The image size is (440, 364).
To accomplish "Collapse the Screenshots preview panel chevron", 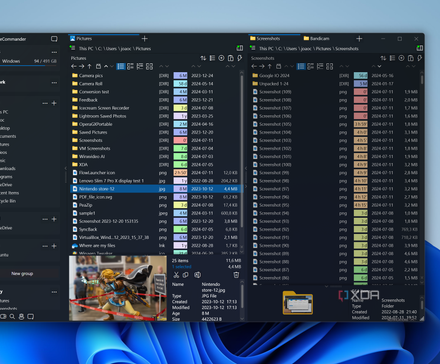I will click(326, 286).
